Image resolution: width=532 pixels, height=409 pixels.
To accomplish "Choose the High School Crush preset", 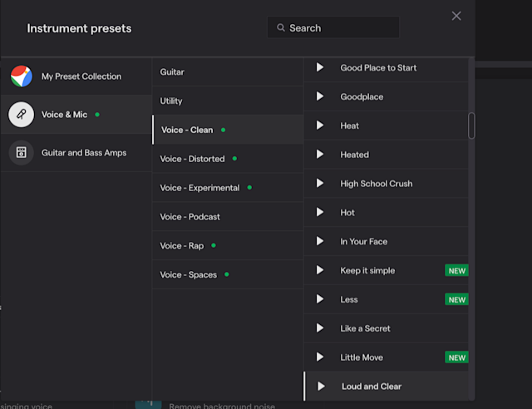I will 377,184.
